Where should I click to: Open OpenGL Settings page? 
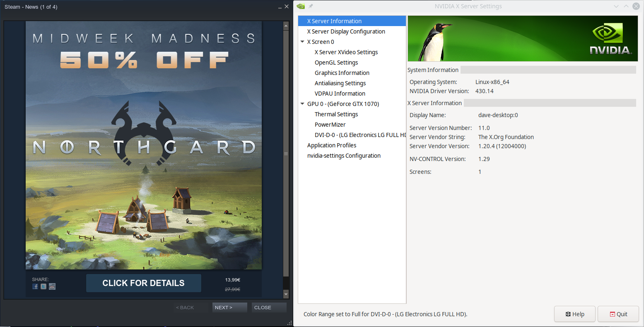[x=336, y=63]
